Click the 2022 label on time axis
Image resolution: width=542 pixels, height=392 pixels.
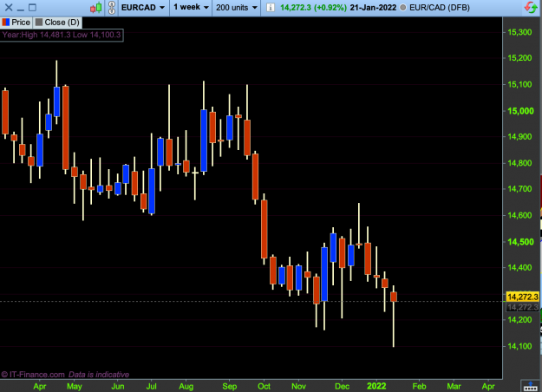click(x=376, y=386)
